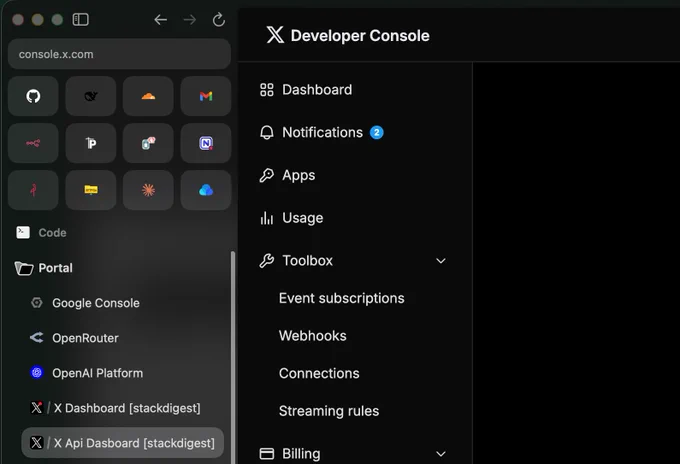The image size is (680, 464).
Task: Open the white P logo pinned tab
Action: (x=91, y=143)
